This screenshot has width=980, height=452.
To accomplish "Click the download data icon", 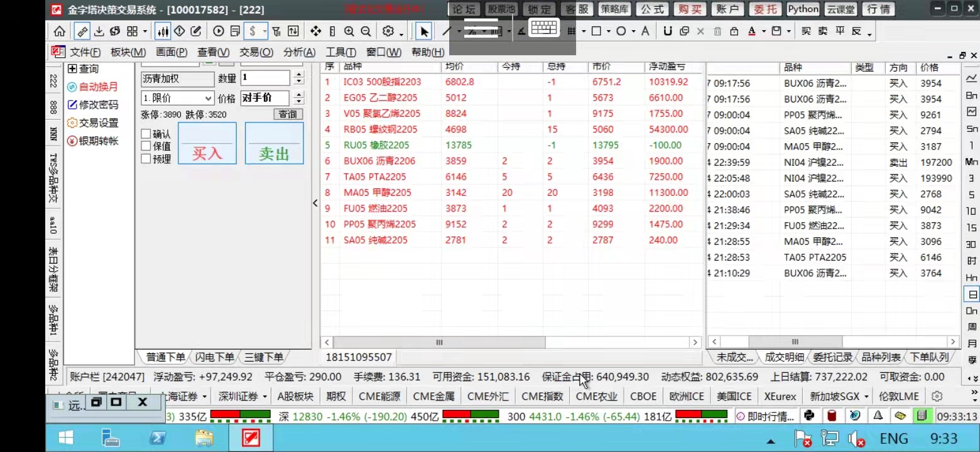I will [99, 31].
